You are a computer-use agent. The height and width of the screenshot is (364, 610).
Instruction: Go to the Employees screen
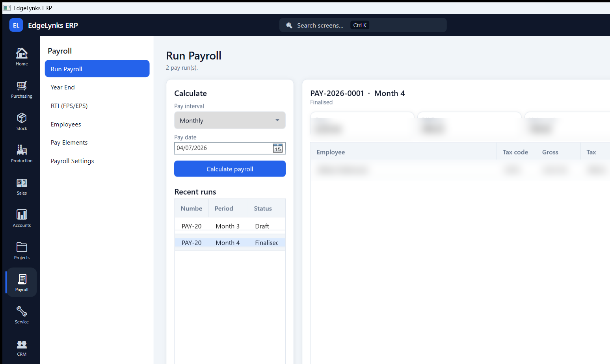click(x=97, y=124)
